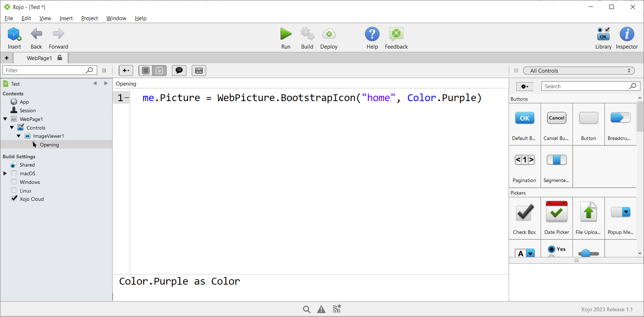Open the All Controls dropdown
Image resolution: width=644 pixels, height=317 pixels.
pos(579,71)
